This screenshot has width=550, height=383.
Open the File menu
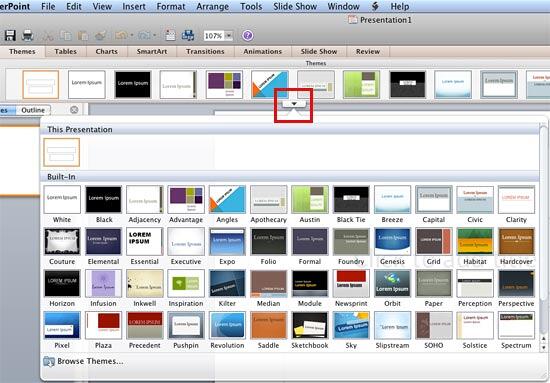pos(48,6)
